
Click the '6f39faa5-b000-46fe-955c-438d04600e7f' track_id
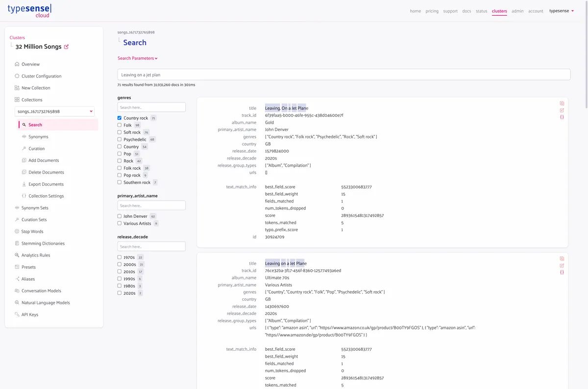[x=304, y=115]
